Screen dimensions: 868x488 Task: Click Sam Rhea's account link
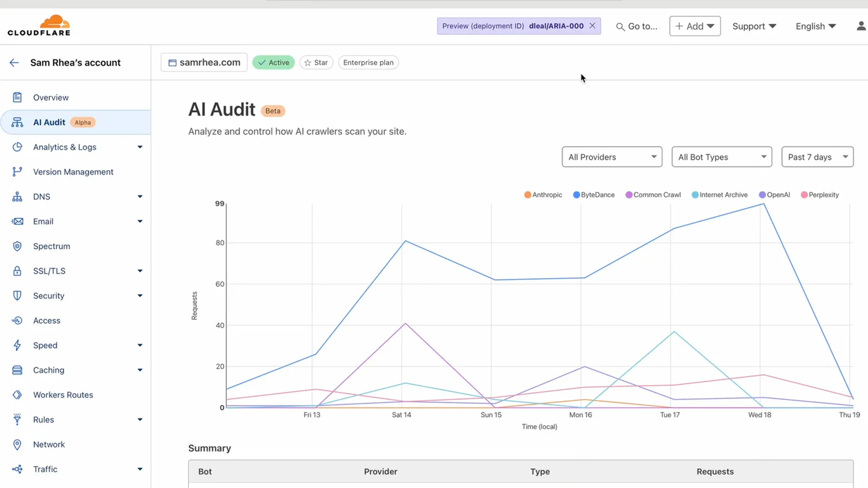coord(75,63)
